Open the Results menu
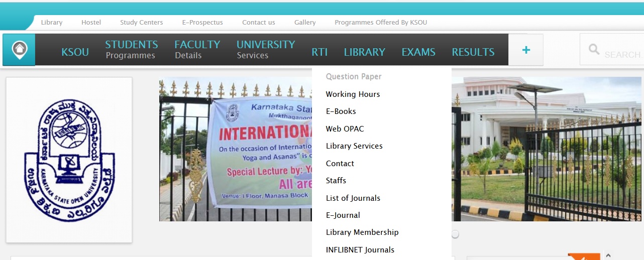Screen dimensions: 644x260 point(473,52)
